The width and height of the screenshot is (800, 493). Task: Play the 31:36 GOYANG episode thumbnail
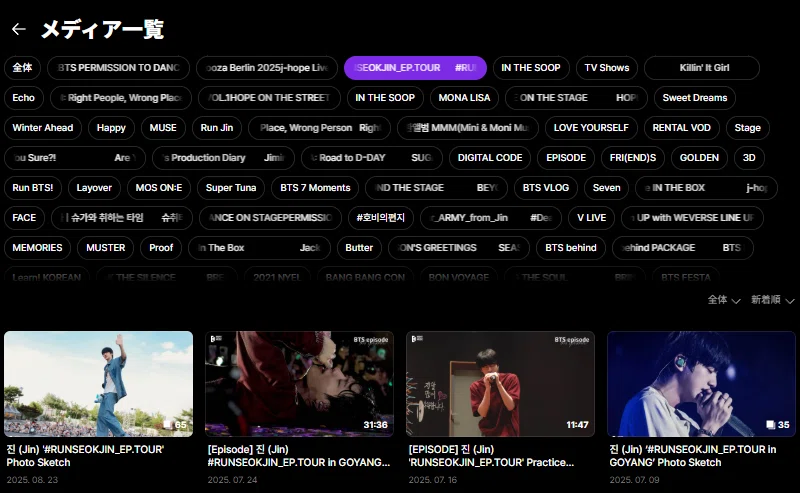tap(299, 384)
